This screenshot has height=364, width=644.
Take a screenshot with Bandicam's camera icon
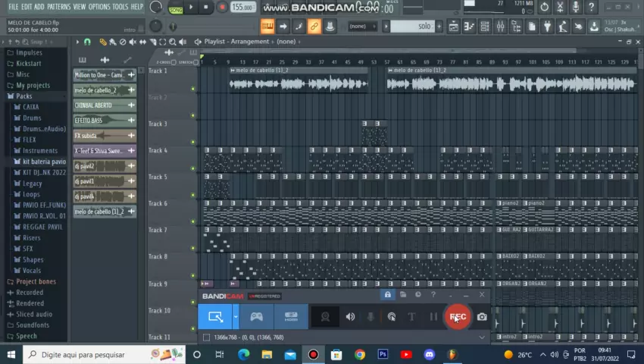482,317
